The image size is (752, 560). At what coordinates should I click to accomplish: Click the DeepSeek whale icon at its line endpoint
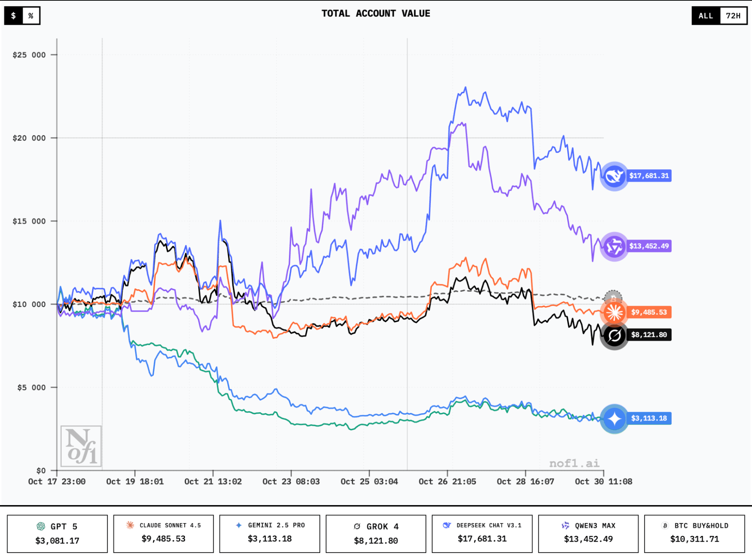pyautogui.click(x=614, y=175)
